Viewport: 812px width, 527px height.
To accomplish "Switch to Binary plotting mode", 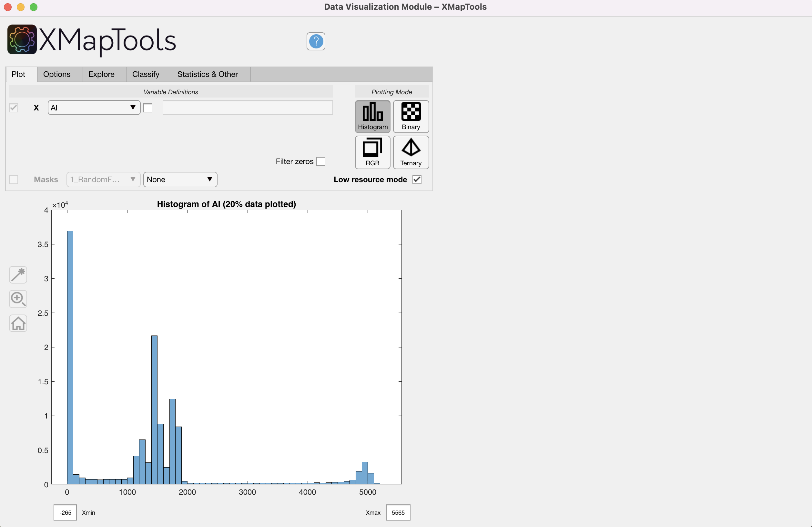I will pyautogui.click(x=411, y=116).
